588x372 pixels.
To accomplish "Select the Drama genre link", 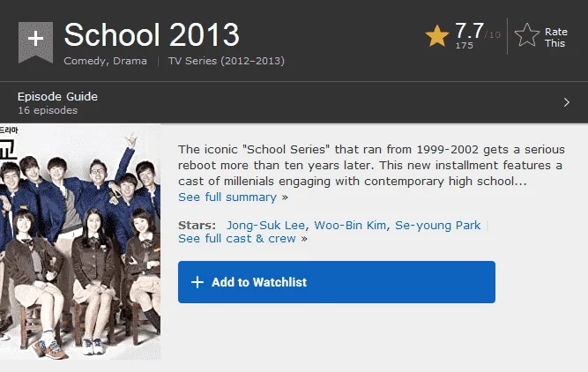I will coord(130,61).
